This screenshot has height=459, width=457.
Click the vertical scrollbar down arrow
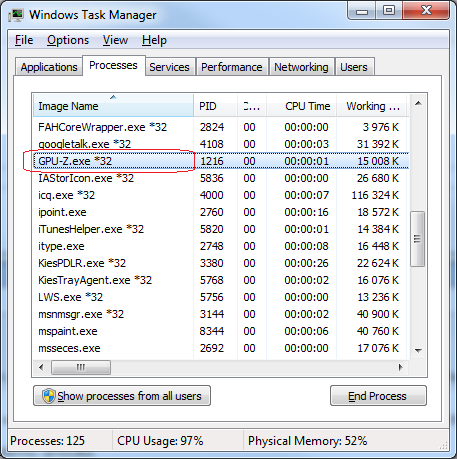[x=418, y=350]
